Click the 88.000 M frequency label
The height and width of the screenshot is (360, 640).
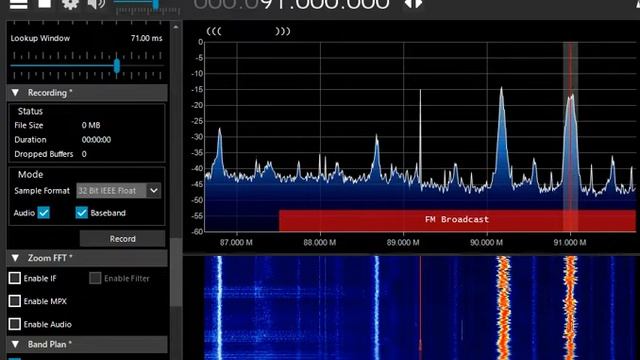(x=320, y=242)
